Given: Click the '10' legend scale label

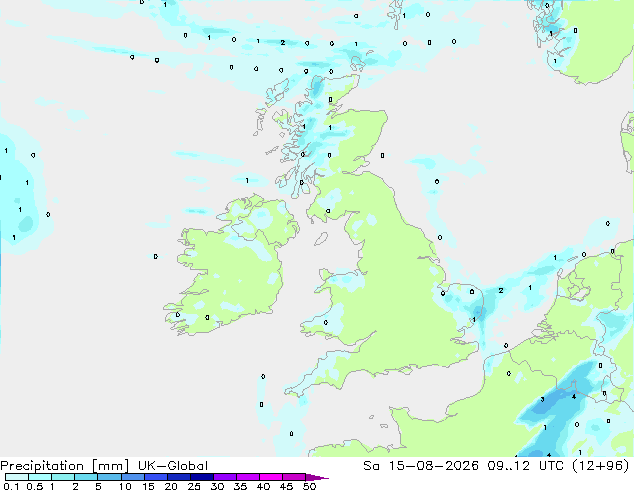Looking at the screenshot, I should [125, 486].
